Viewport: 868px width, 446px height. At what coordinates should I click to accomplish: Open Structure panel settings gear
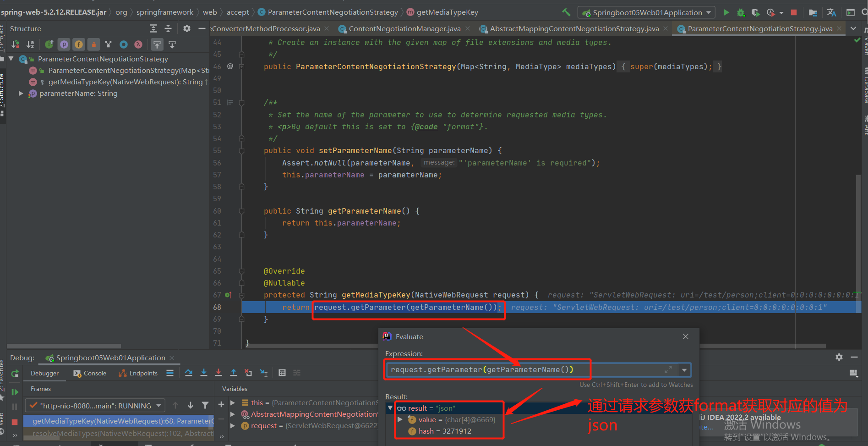pyautogui.click(x=187, y=28)
